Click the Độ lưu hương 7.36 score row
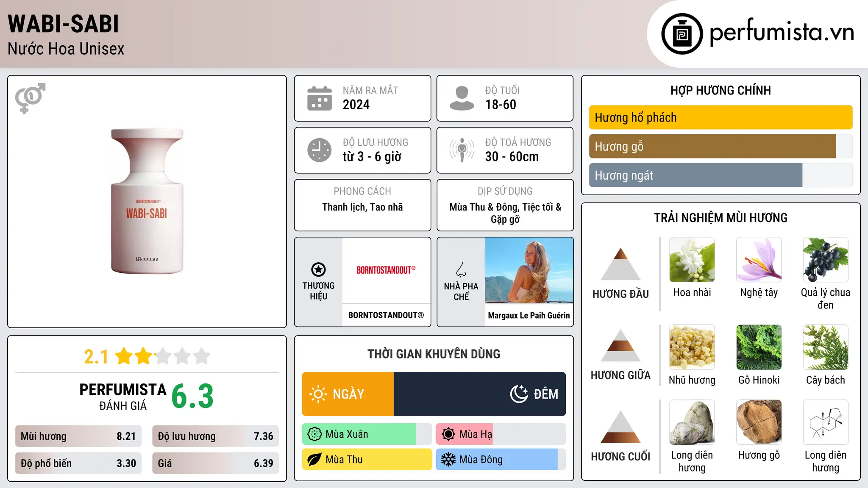868x488 pixels. 215,436
